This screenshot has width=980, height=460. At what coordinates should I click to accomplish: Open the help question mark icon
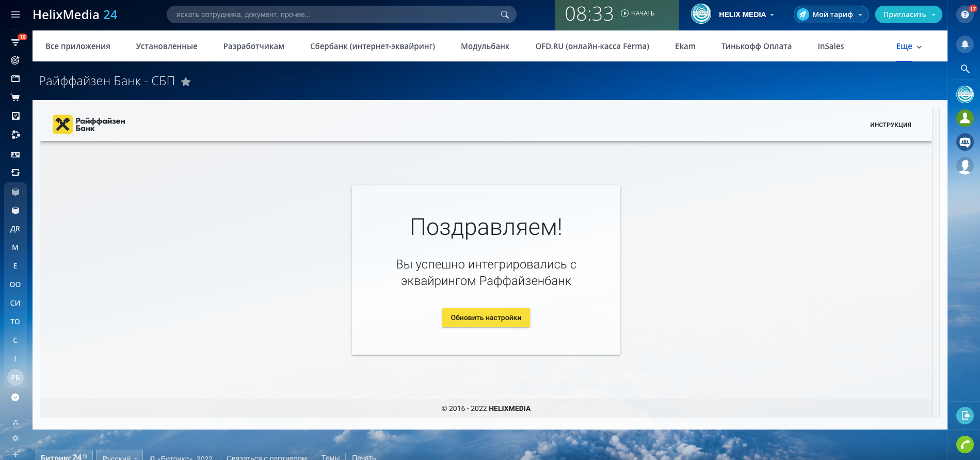pos(965,14)
